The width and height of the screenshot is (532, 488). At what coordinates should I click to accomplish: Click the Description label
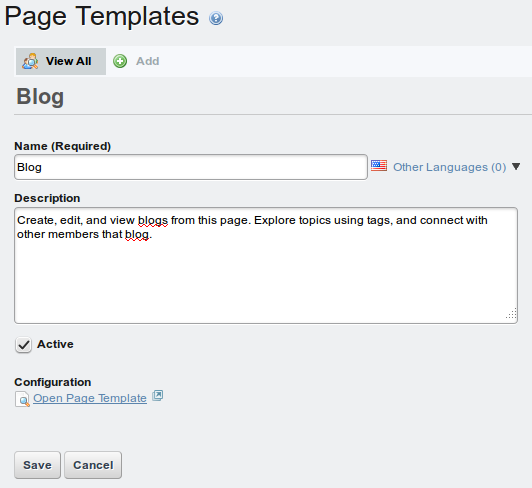tap(47, 198)
